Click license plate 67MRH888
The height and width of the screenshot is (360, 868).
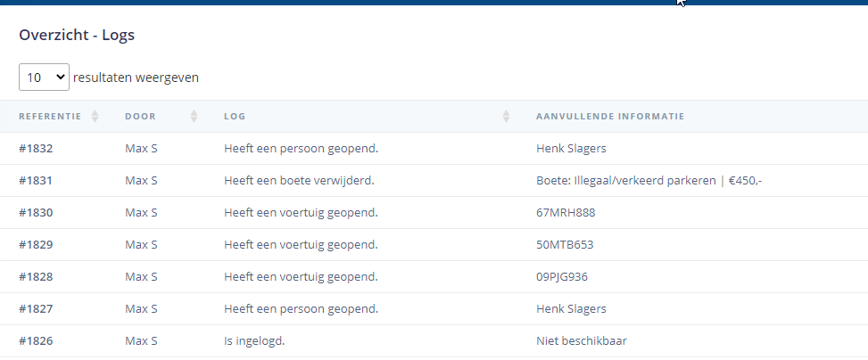pyautogui.click(x=566, y=213)
